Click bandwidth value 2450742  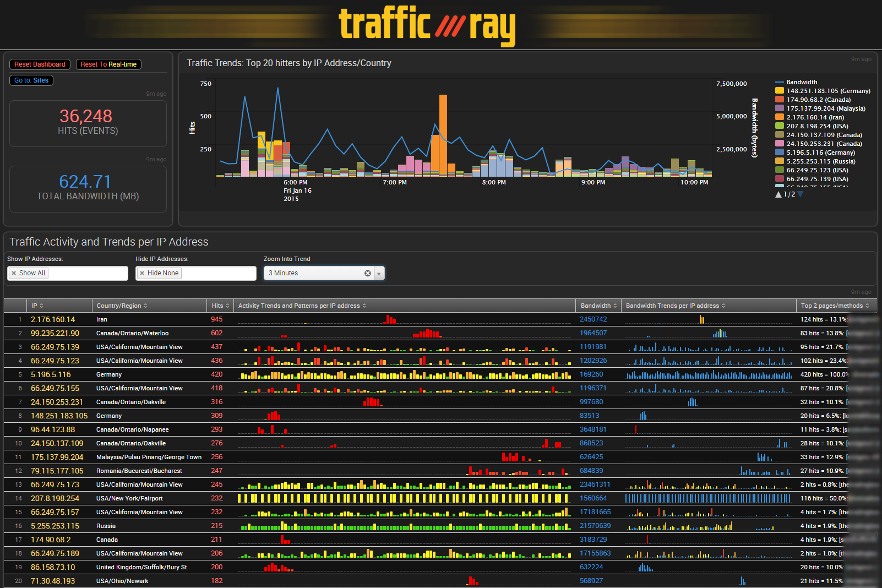click(594, 319)
